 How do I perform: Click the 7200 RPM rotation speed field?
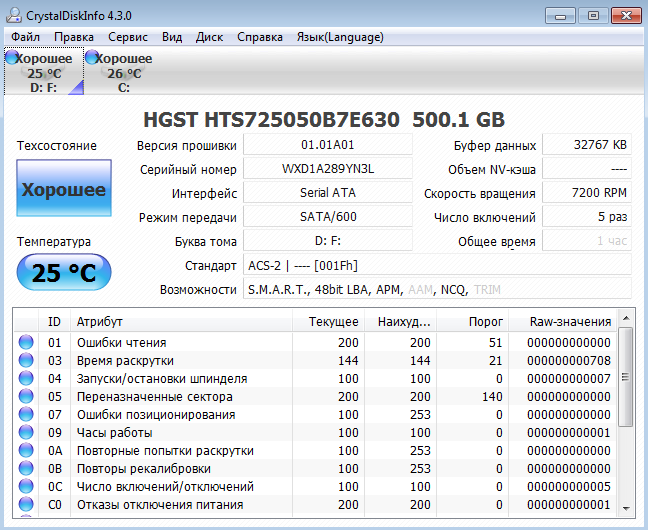[587, 193]
